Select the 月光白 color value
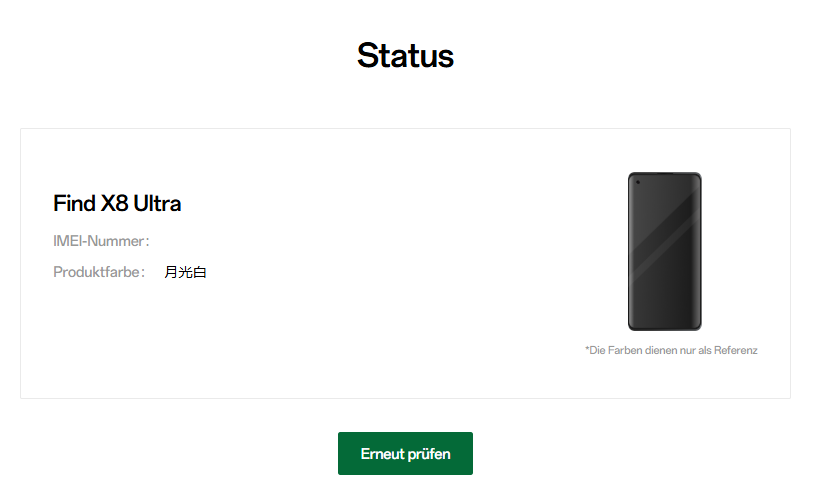This screenshot has height=497, width=818. [185, 272]
